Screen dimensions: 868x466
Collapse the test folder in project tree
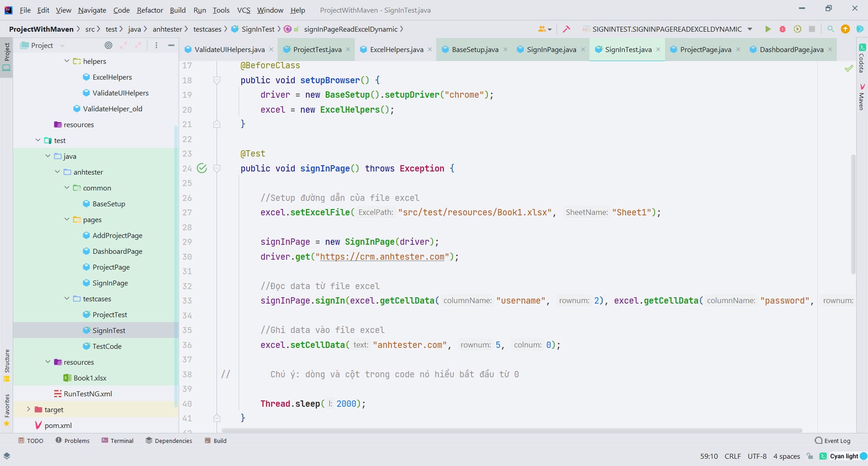tap(38, 140)
